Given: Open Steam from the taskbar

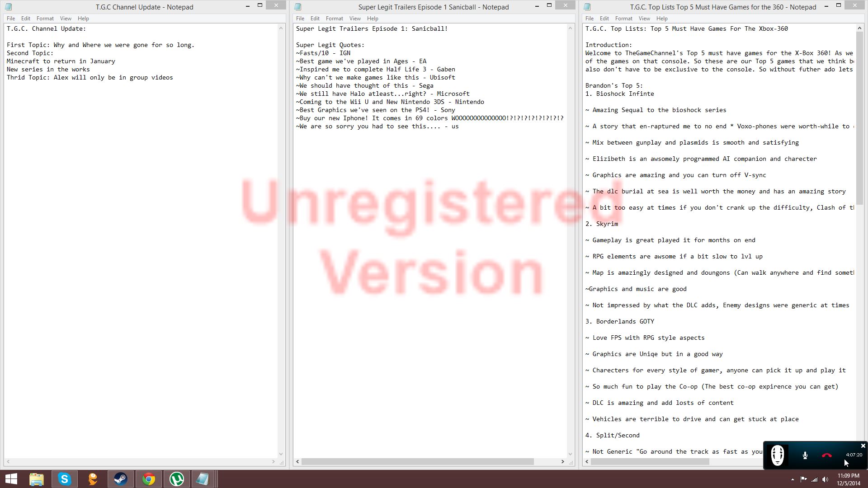Looking at the screenshot, I should click(x=121, y=479).
